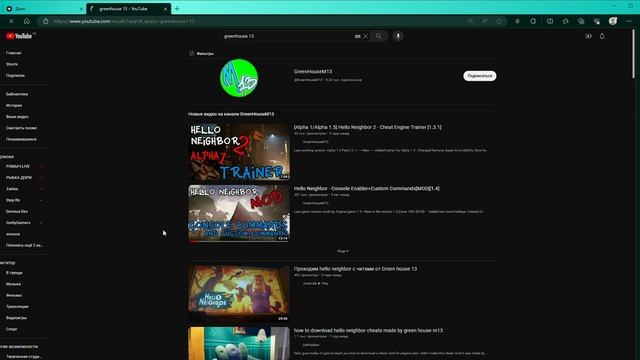Open how to download hello neighbor cheats title
This screenshot has width=640, height=360.
click(x=368, y=331)
